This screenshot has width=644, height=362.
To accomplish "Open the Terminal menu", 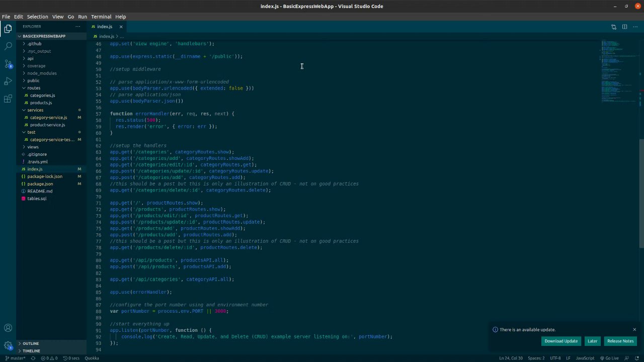I will pos(101,17).
